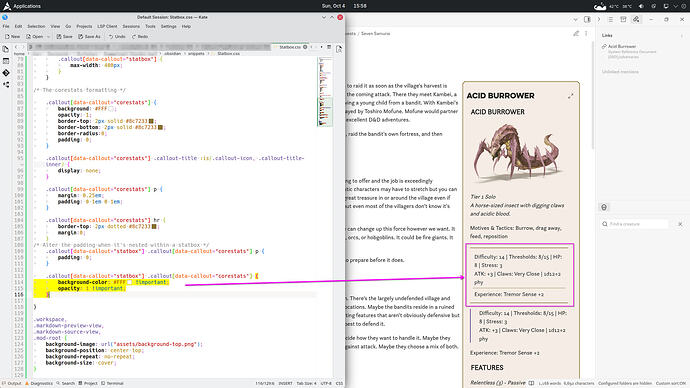Click the Save As toolbar button
Screen dimensions: 690x388
coord(89,37)
